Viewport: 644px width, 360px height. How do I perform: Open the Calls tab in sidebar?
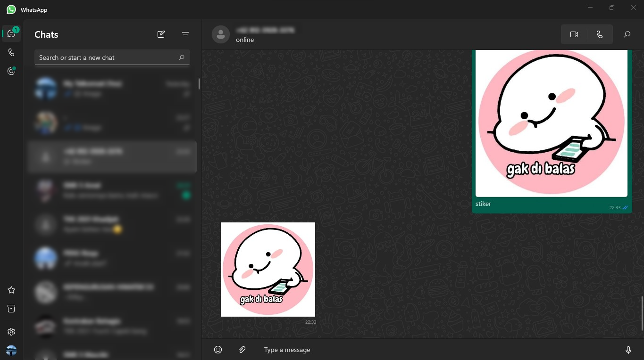(x=11, y=52)
